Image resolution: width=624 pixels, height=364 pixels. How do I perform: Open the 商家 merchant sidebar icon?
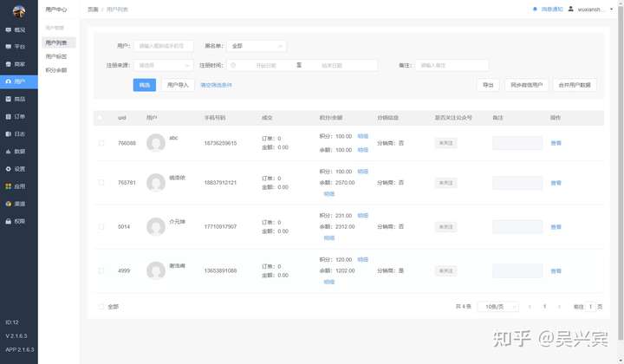[9, 64]
